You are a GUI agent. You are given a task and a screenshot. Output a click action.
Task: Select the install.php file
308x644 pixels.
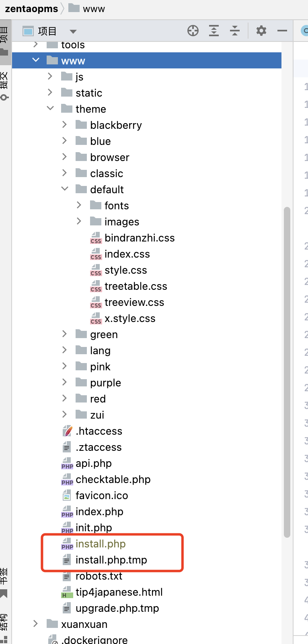pos(101,544)
